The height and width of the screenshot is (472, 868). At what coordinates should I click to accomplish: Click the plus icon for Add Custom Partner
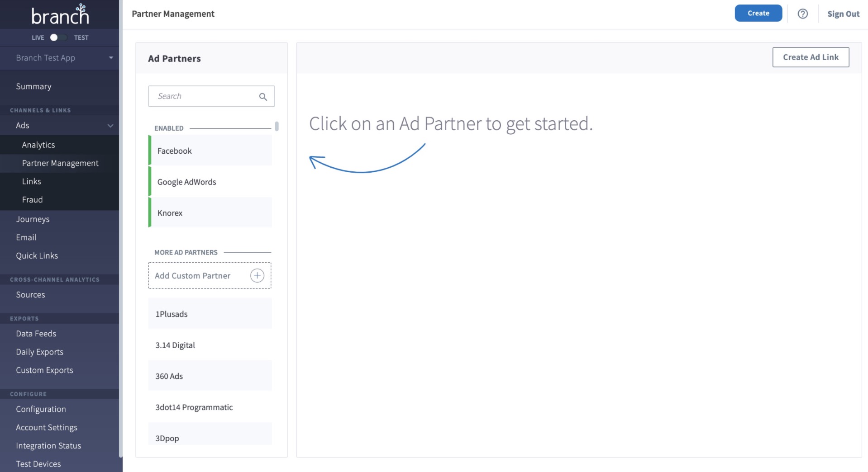(257, 275)
